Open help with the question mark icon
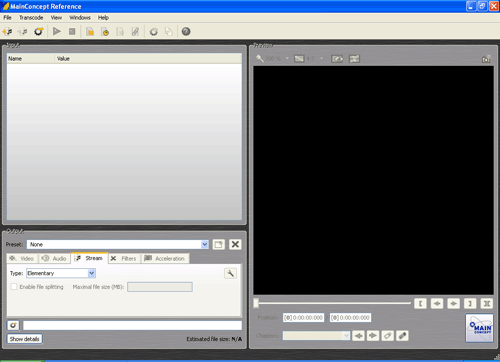Viewport: 500px width, 362px height. (186, 32)
